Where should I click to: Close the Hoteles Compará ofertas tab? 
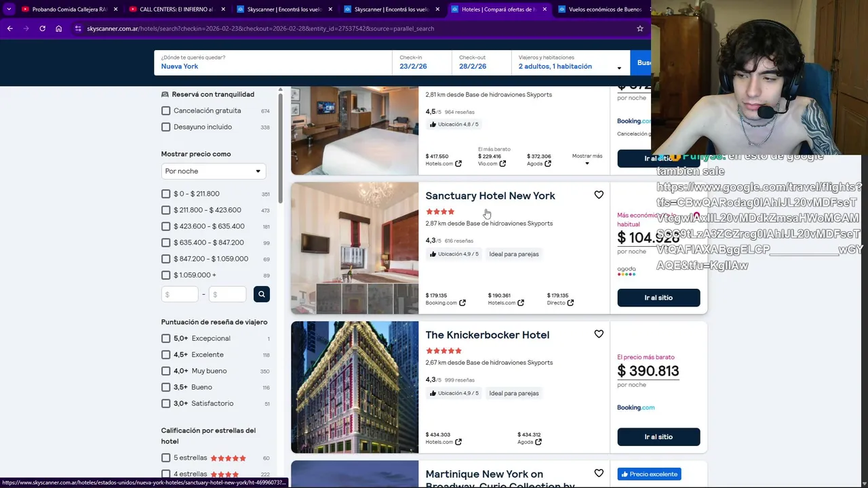(x=545, y=9)
